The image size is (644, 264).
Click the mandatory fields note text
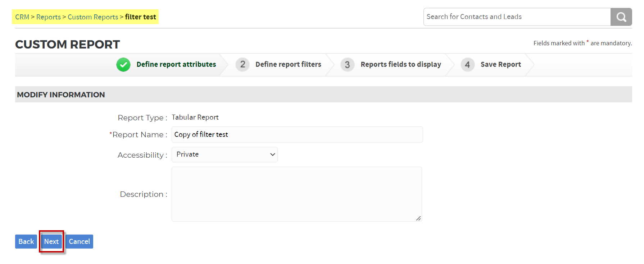[x=582, y=43]
